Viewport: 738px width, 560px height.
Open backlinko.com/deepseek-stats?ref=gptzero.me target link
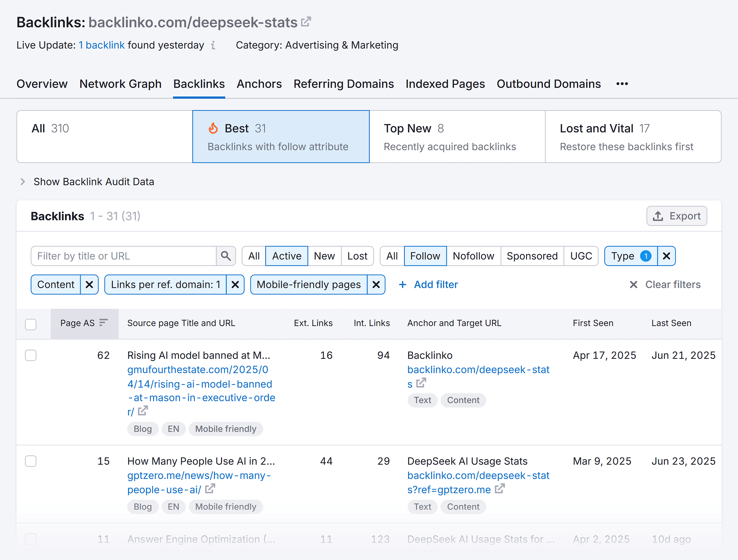[479, 482]
